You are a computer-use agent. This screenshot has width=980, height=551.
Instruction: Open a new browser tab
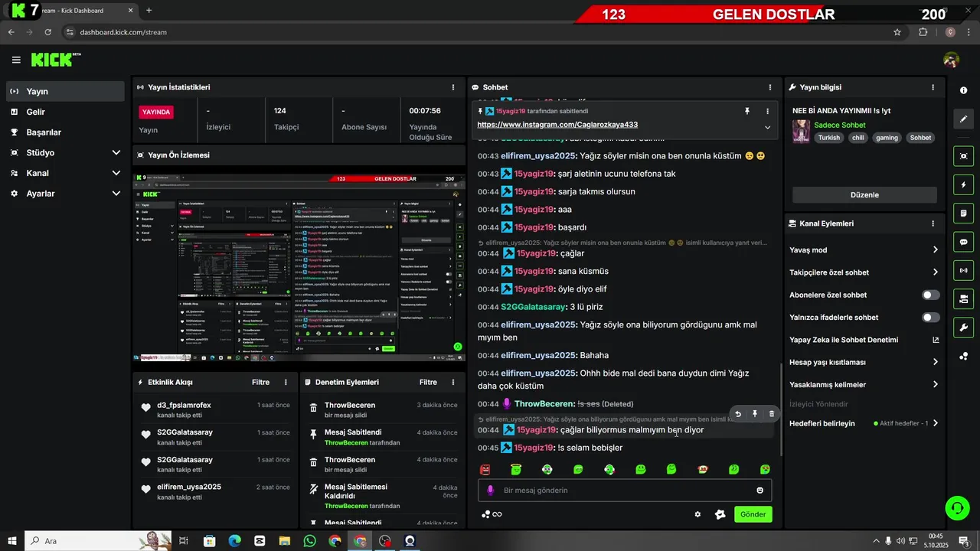tap(149, 11)
